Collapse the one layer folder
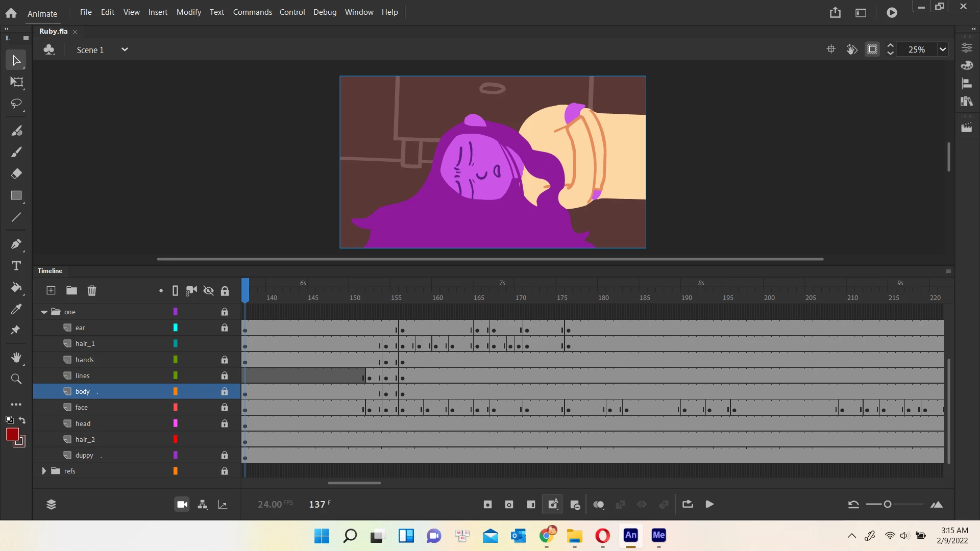Viewport: 980px width, 551px height. [x=44, y=312]
